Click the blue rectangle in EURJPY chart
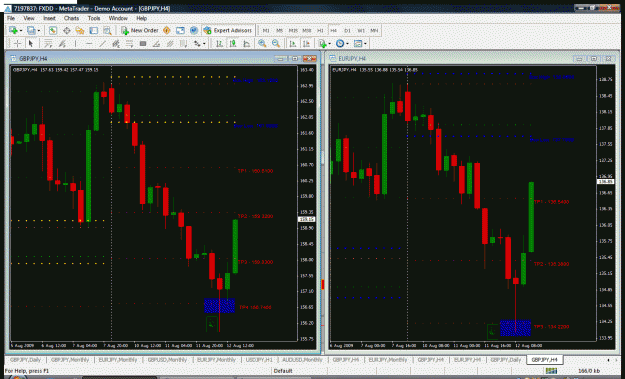 (515, 328)
